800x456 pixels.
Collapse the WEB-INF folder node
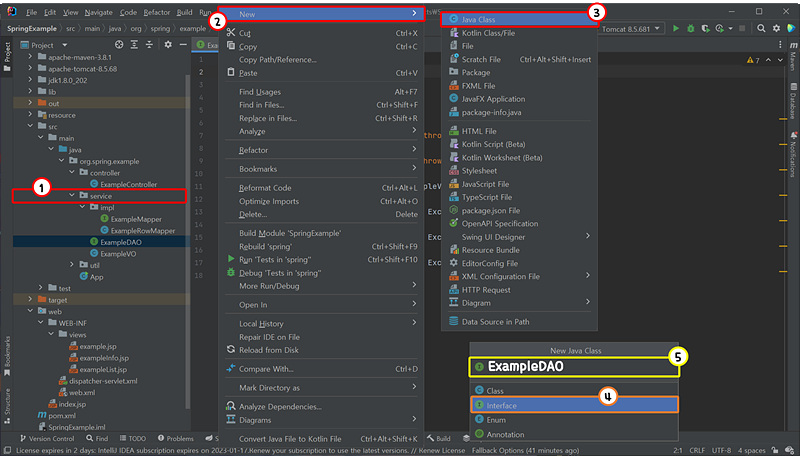[40, 322]
